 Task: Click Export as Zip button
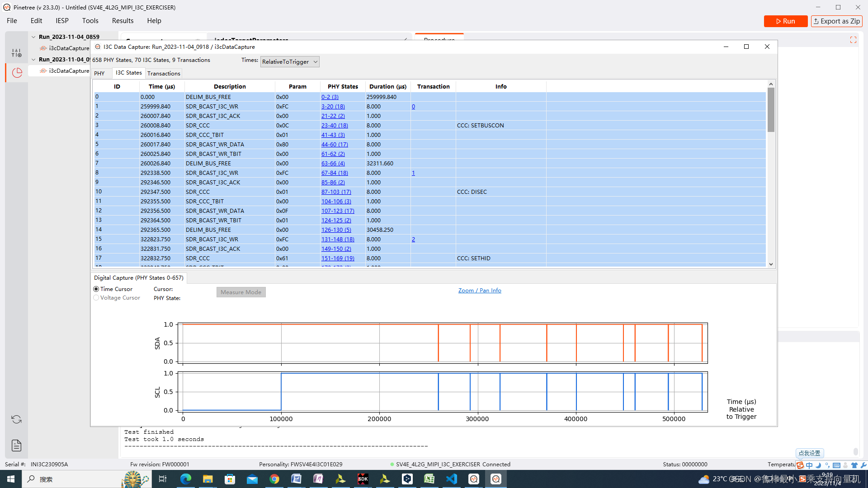[x=836, y=21]
